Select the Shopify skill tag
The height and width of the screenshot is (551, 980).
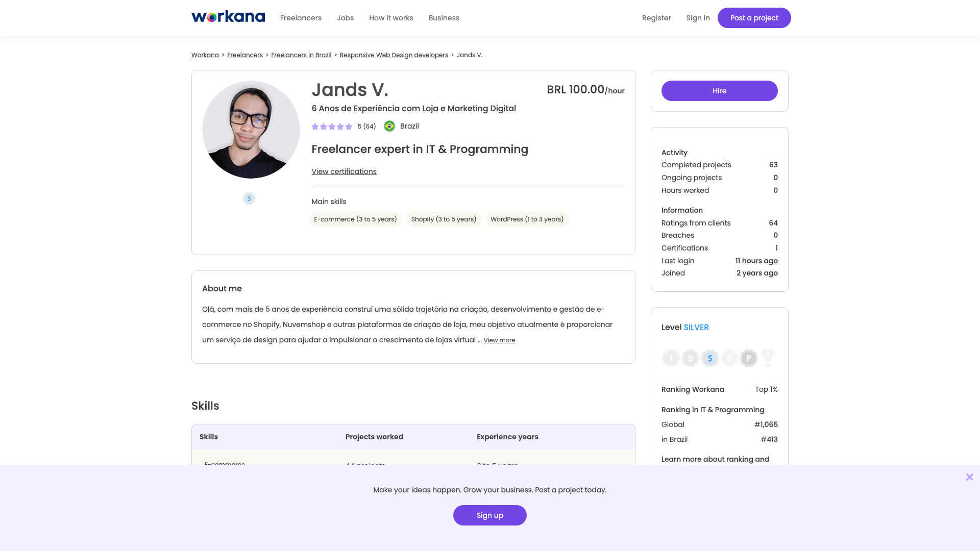(444, 219)
